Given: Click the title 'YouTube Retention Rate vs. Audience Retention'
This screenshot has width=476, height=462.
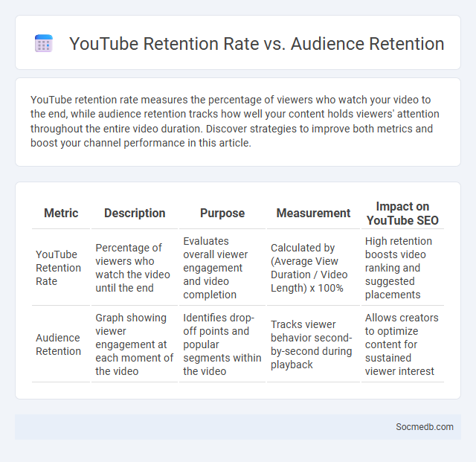Looking at the screenshot, I should (257, 44).
